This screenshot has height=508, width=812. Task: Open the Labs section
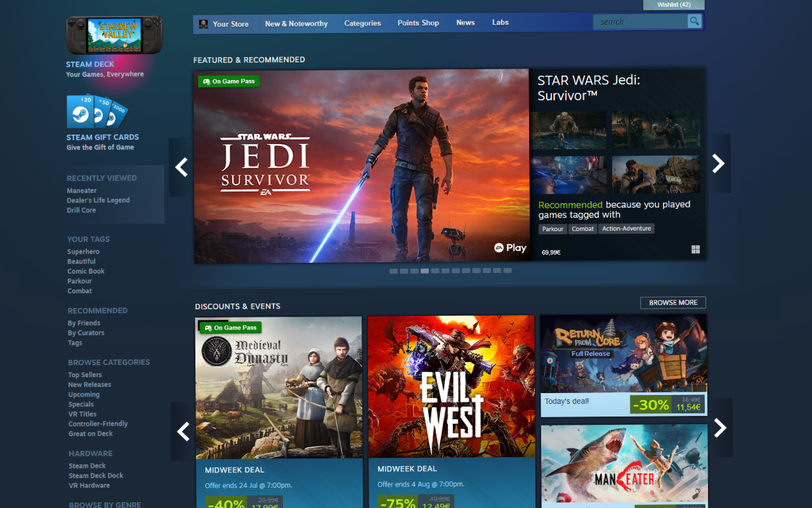500,22
